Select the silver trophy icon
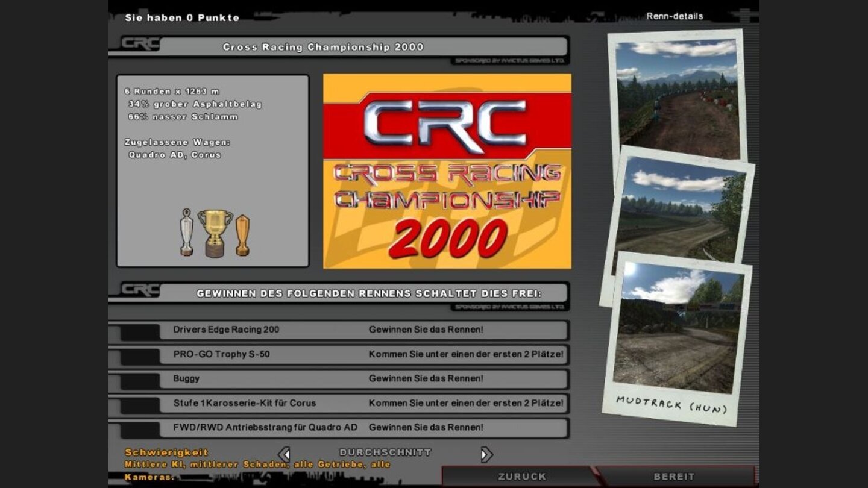Image resolution: width=868 pixels, height=488 pixels. [186, 232]
